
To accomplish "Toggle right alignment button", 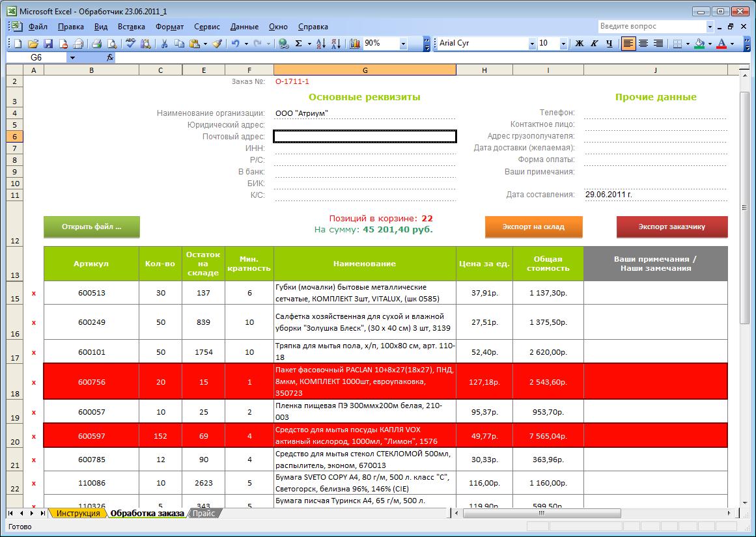I will (x=658, y=44).
